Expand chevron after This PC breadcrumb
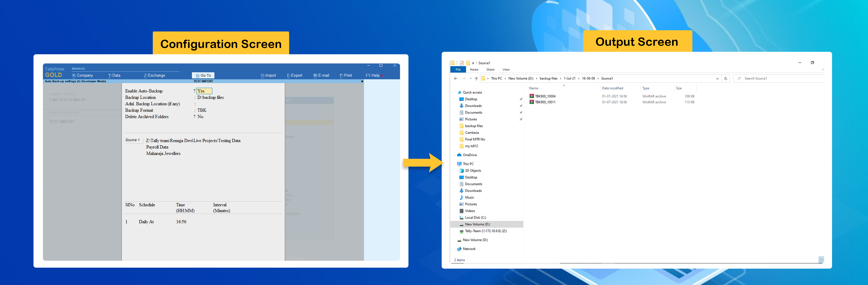This screenshot has width=868, height=285. click(x=505, y=79)
